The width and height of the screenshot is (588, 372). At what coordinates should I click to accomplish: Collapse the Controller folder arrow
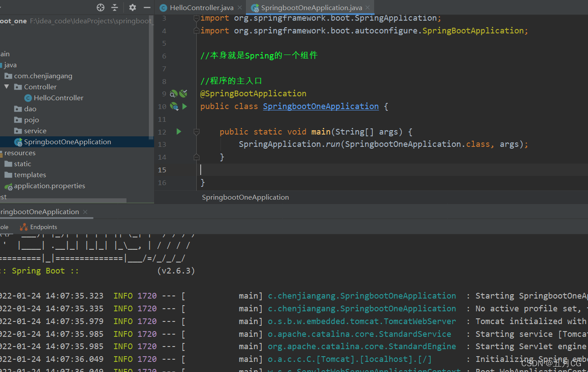pos(7,87)
